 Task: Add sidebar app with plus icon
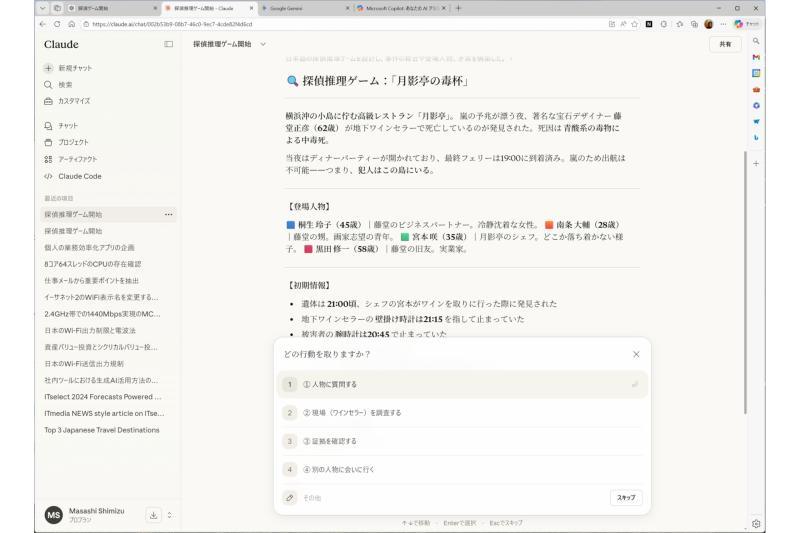click(756, 164)
